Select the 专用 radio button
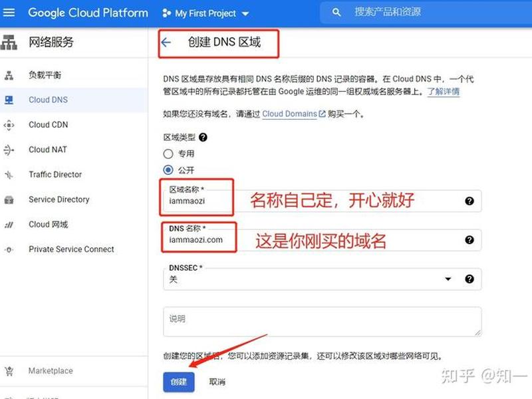The height and width of the screenshot is (399, 532). coord(168,154)
